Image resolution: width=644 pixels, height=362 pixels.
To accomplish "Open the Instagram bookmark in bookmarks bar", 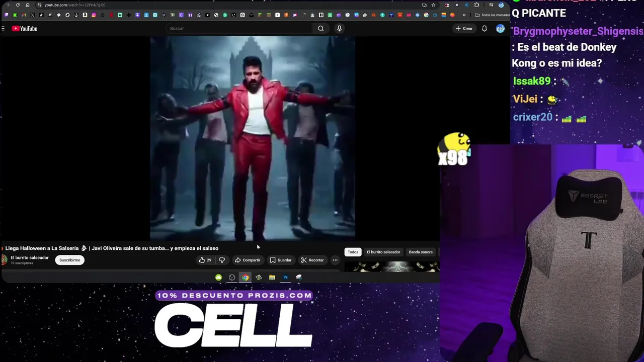I will (x=94, y=15).
